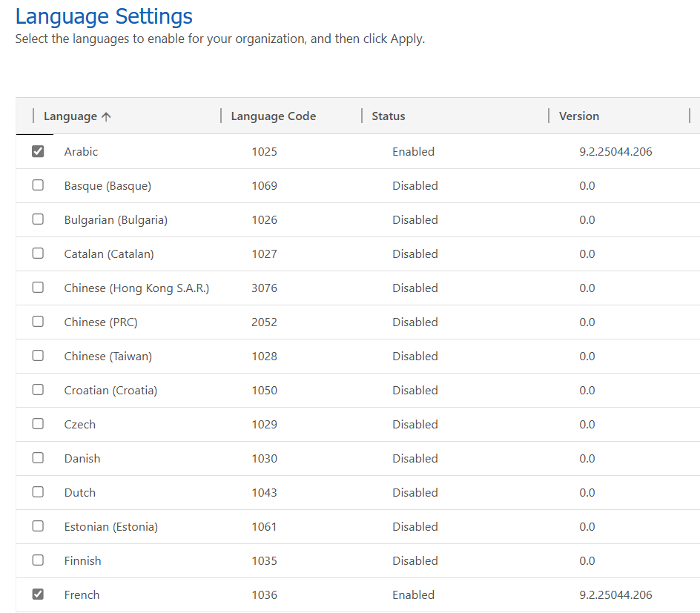This screenshot has height=613, width=700.
Task: Select the Arabic table row
Action: [x=297, y=151]
